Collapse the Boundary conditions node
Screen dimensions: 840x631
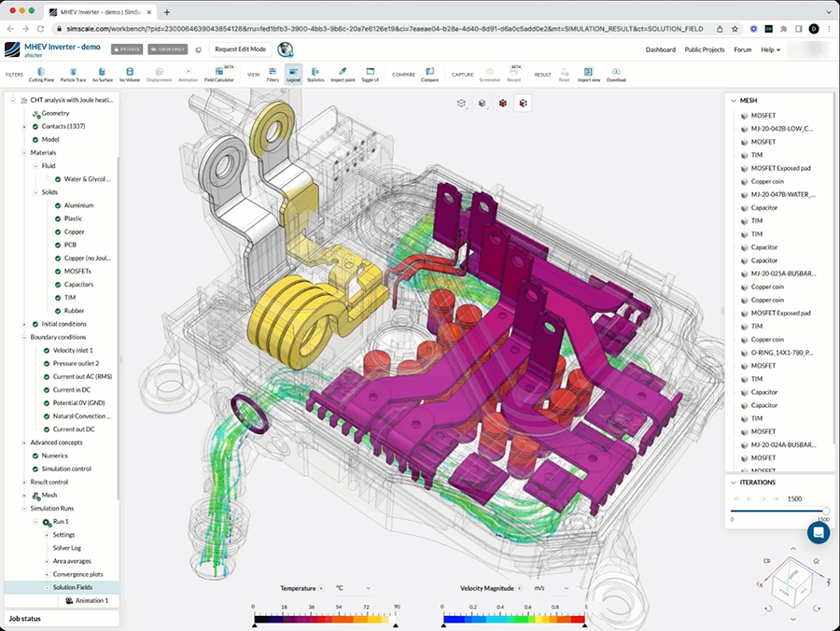[24, 338]
